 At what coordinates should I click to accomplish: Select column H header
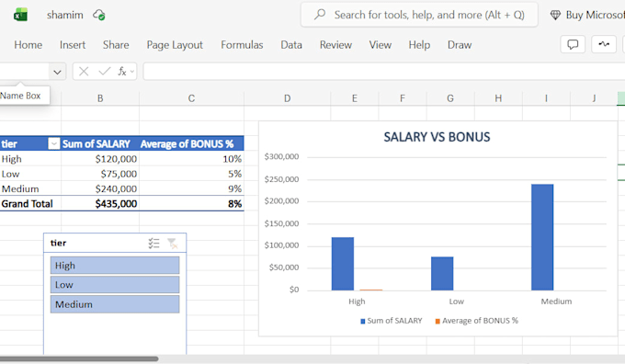pos(498,98)
